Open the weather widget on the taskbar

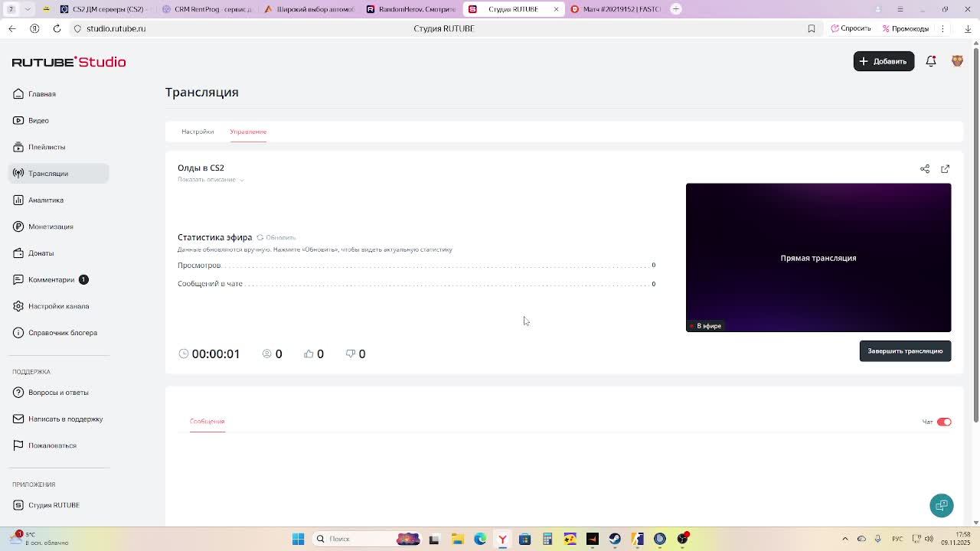tap(40, 539)
